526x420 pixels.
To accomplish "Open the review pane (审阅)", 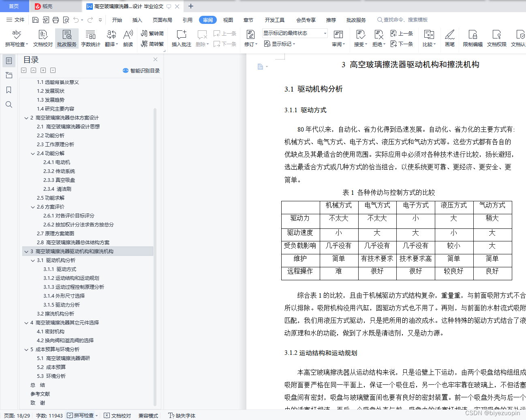I will [x=338, y=38].
